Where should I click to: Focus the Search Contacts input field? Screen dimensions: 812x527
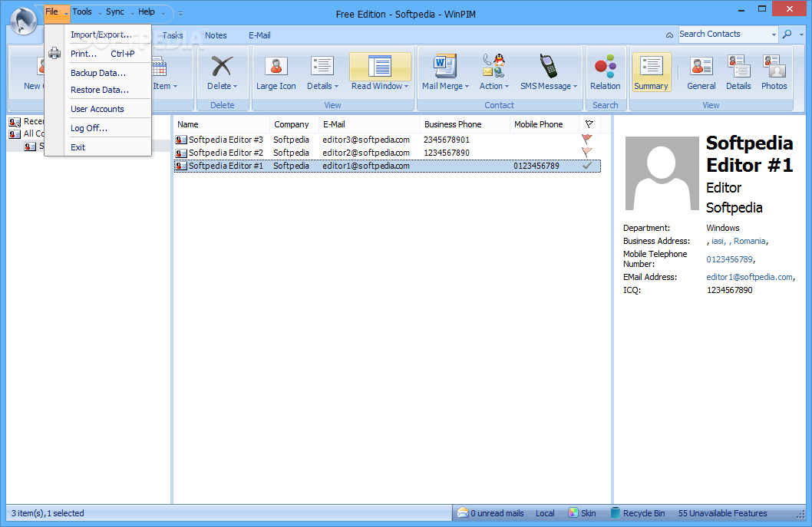pyautogui.click(x=724, y=35)
